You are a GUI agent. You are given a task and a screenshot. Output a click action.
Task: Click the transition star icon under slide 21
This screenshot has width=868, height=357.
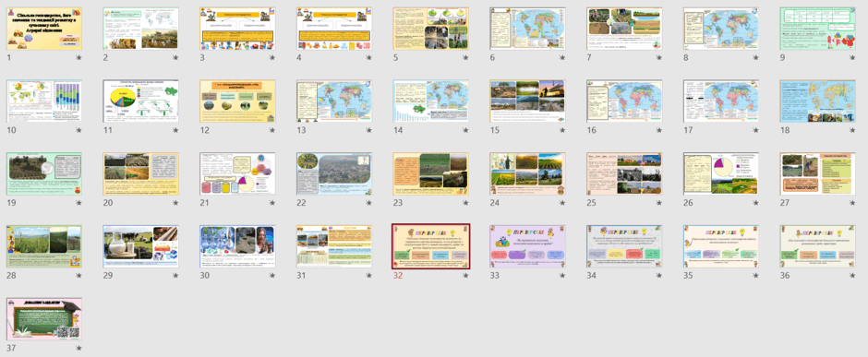(x=272, y=203)
